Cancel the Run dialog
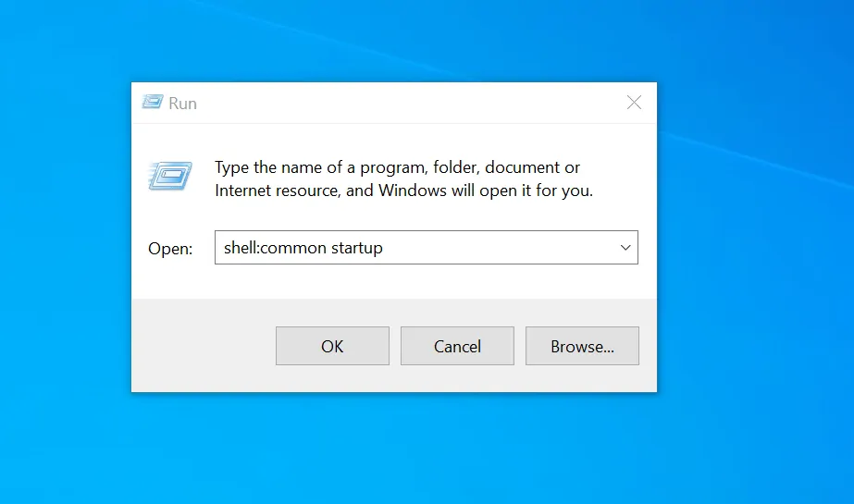 tap(457, 346)
